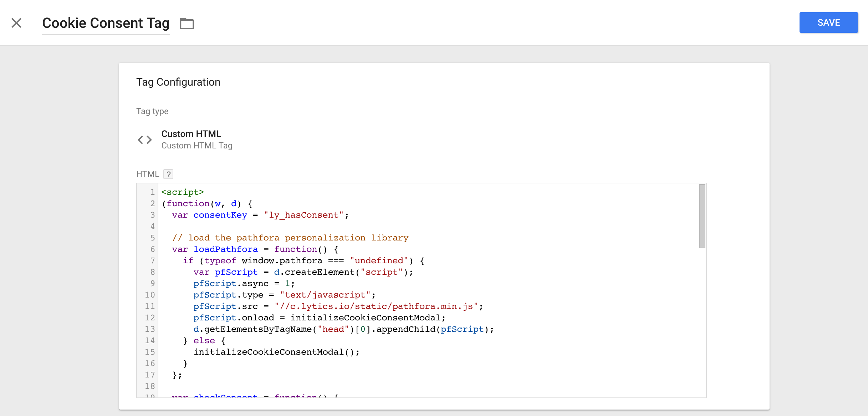Screen dimensions: 868x416
Task: Click the pathfora comment on line 5
Action: 290,238
